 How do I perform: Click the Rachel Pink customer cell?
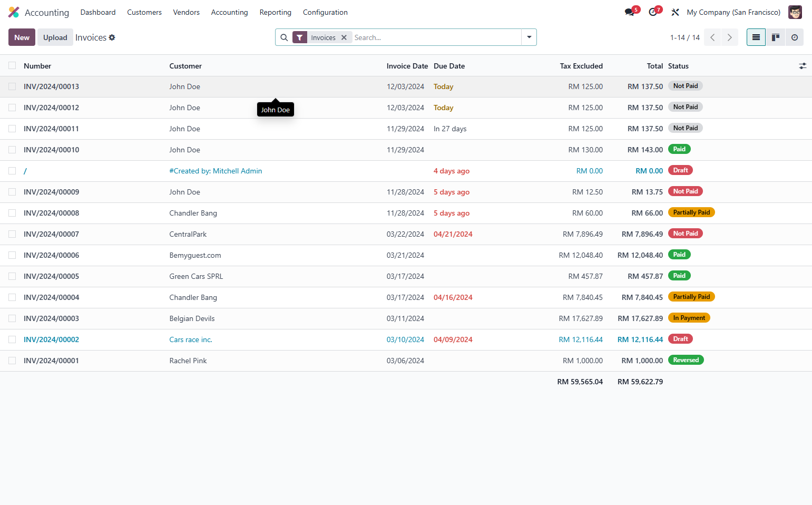(x=188, y=361)
